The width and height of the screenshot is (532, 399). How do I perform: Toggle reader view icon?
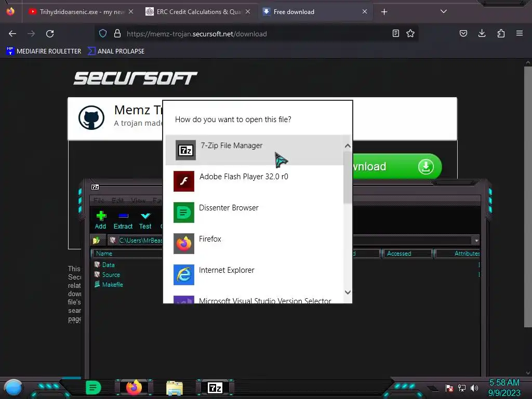pyautogui.click(x=395, y=34)
